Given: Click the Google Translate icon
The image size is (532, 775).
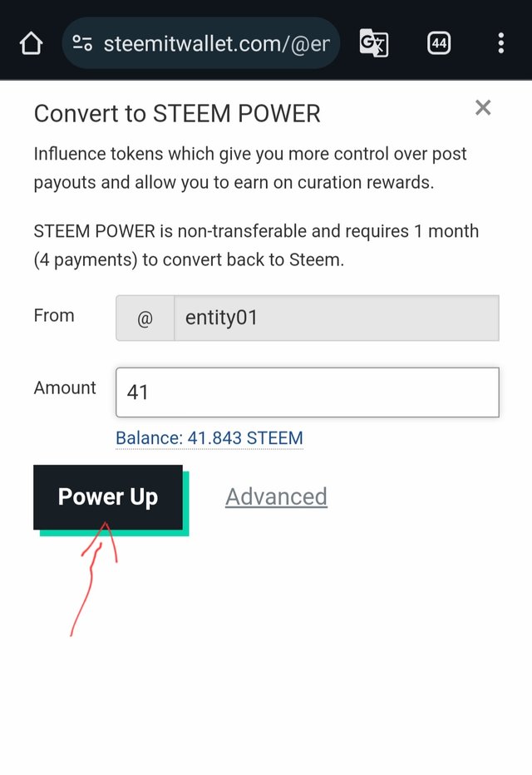Looking at the screenshot, I should tap(373, 43).
